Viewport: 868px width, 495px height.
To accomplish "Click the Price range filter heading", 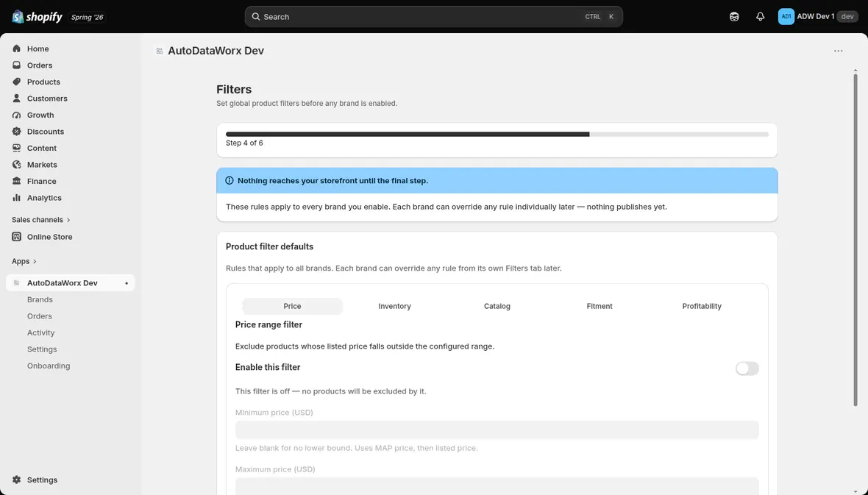I will click(x=268, y=325).
